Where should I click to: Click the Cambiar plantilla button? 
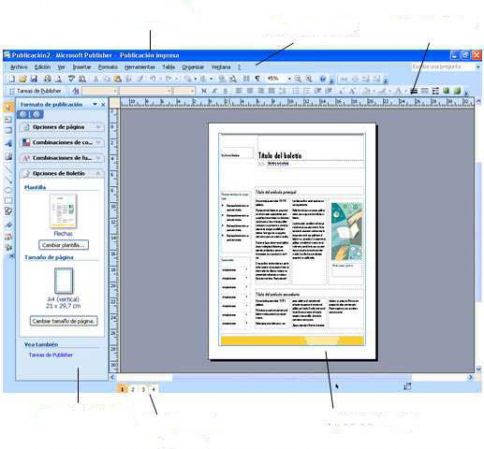tap(63, 245)
